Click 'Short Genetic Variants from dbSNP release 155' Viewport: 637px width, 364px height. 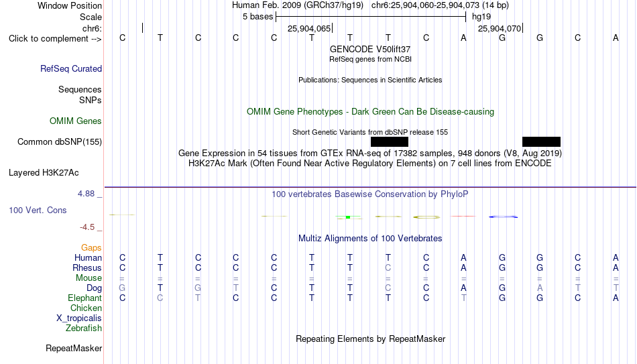(x=370, y=133)
